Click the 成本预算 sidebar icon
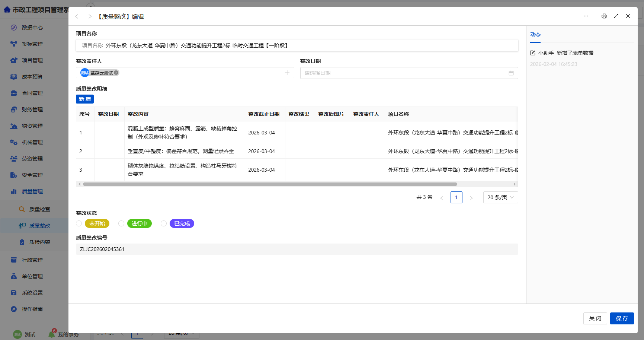 pyautogui.click(x=14, y=76)
